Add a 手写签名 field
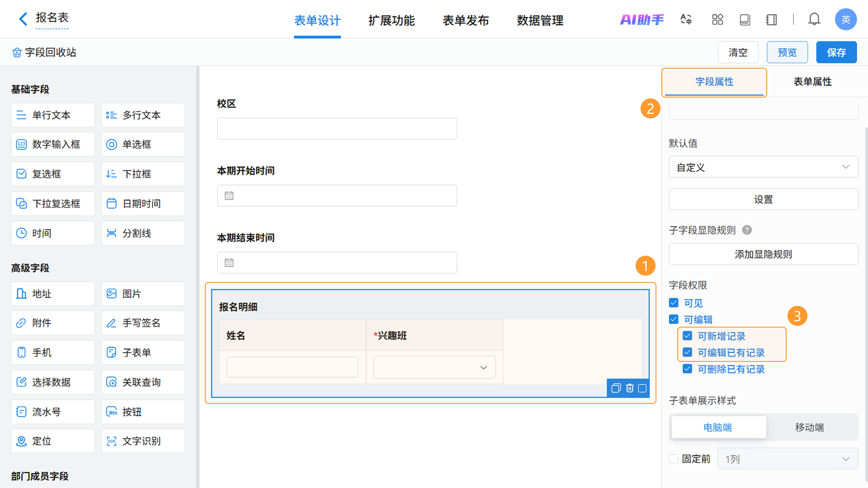This screenshot has width=868, height=488. point(143,323)
